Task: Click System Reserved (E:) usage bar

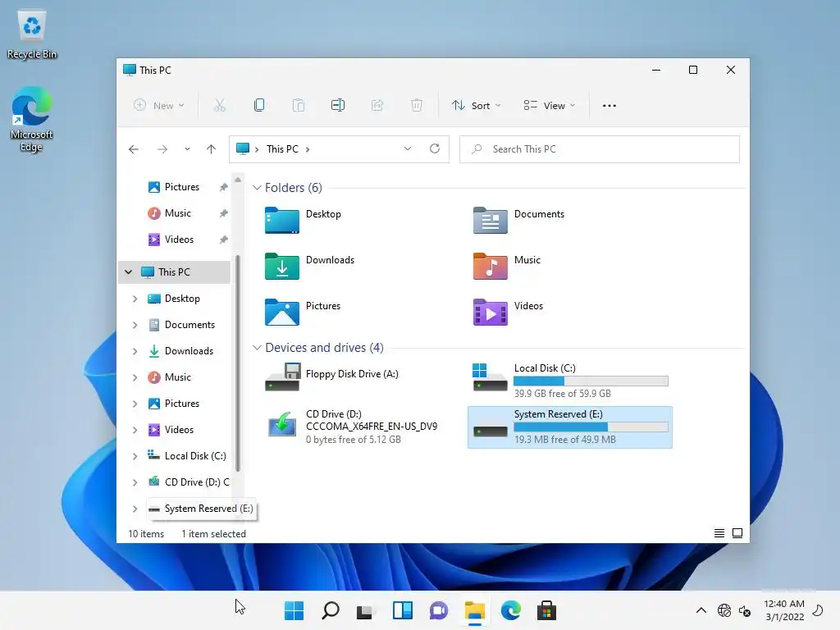Action: coord(591,427)
